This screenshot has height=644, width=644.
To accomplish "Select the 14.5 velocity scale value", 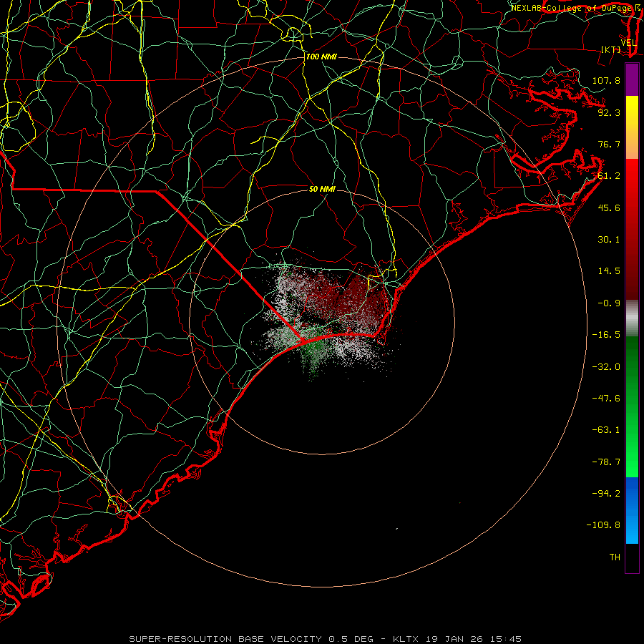I will pyautogui.click(x=609, y=271).
